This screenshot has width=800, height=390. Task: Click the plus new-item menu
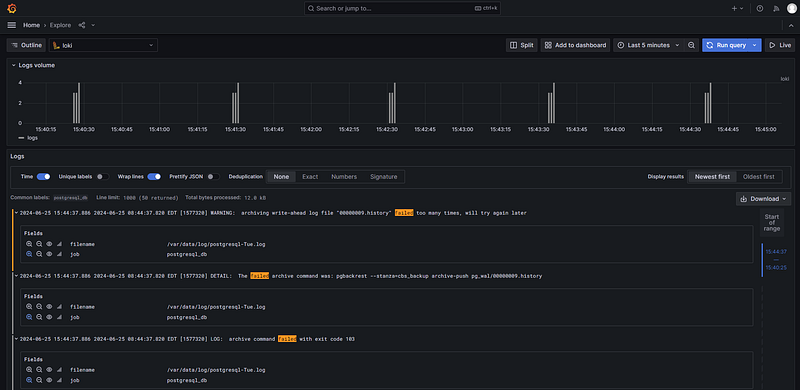coord(738,9)
